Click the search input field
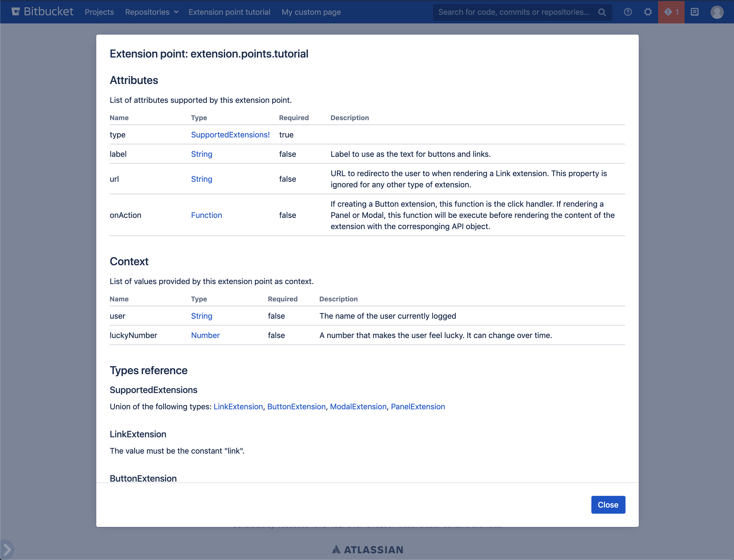 tap(513, 12)
